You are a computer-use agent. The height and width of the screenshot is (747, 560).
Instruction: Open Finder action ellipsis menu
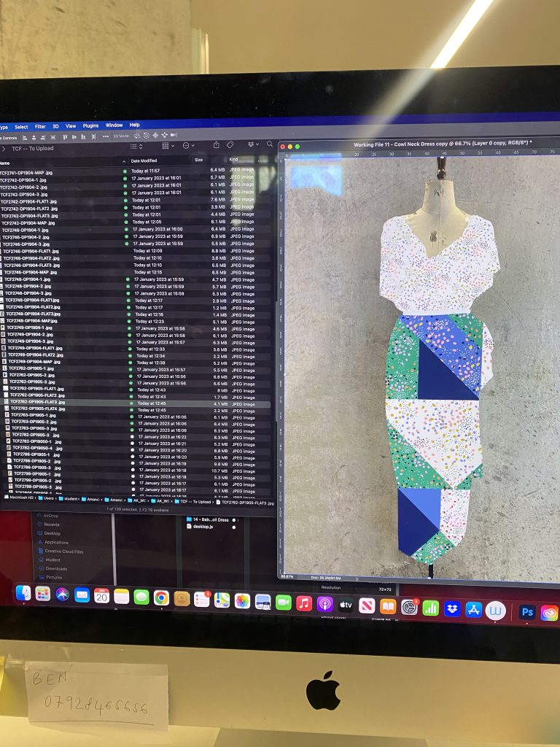189,145
